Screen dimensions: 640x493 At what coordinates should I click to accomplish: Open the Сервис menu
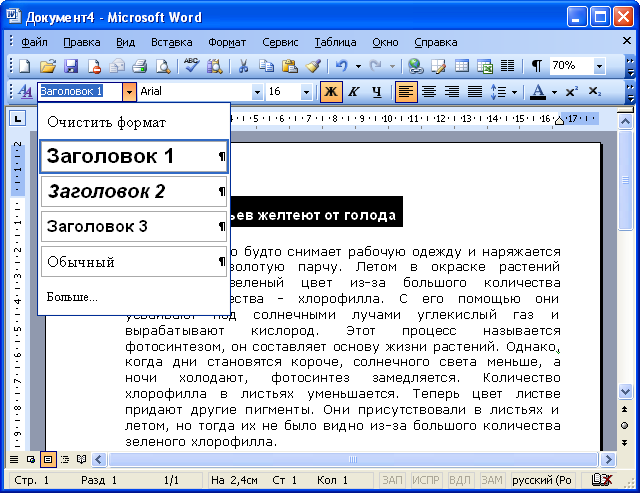tap(280, 42)
